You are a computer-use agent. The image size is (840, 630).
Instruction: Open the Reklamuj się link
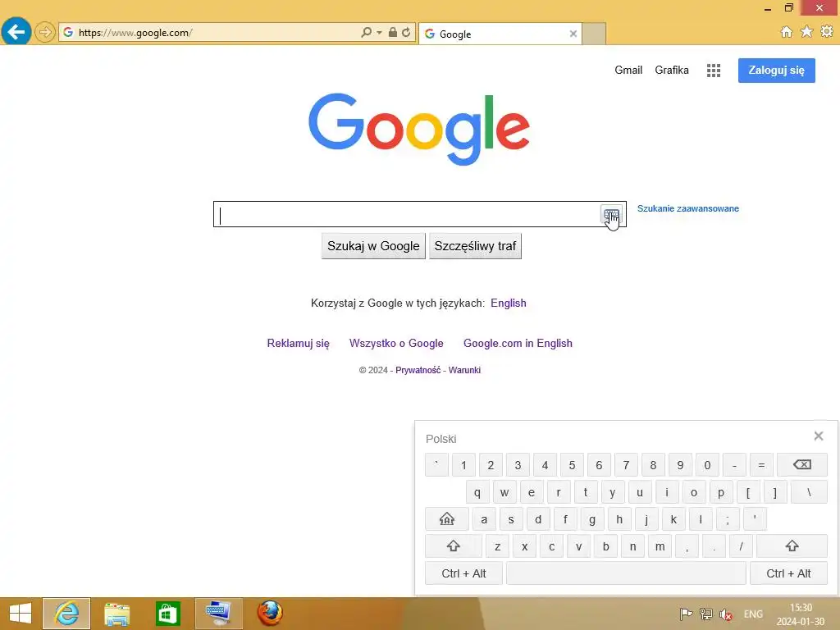[299, 344]
